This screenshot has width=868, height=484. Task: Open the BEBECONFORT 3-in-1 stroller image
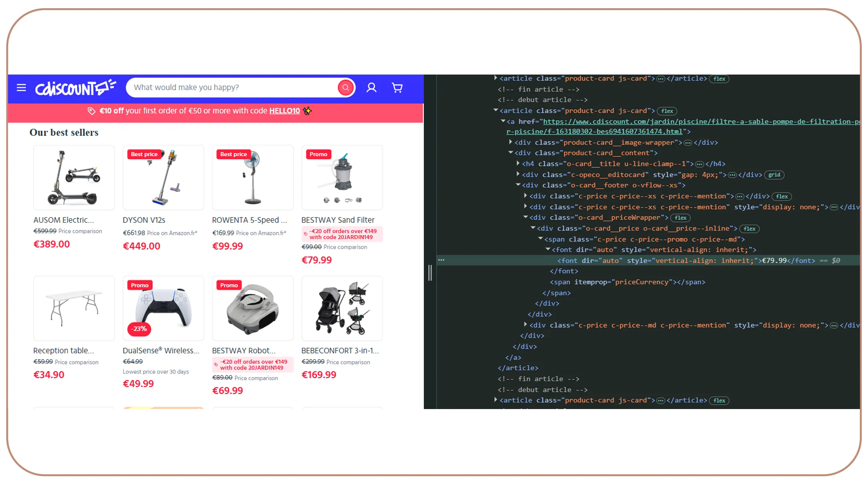[x=342, y=308]
